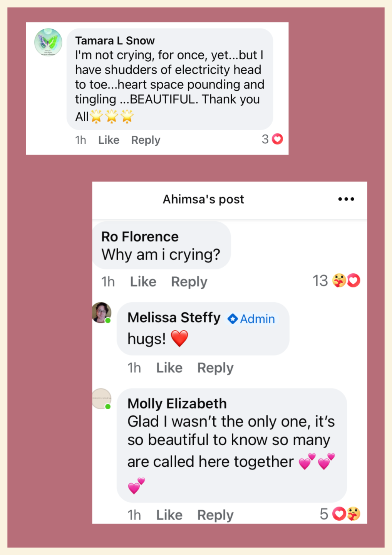Open the three-dot menu on Ahimsa's post
This screenshot has height=555, width=392.
[346, 199]
